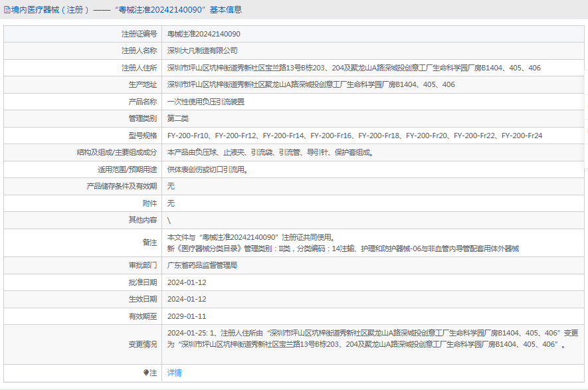Click the 注册人名称 row label

point(139,50)
